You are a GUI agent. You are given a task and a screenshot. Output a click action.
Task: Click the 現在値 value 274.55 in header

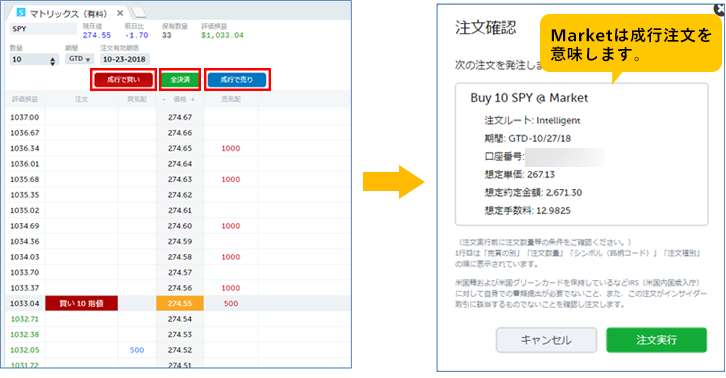pos(97,35)
